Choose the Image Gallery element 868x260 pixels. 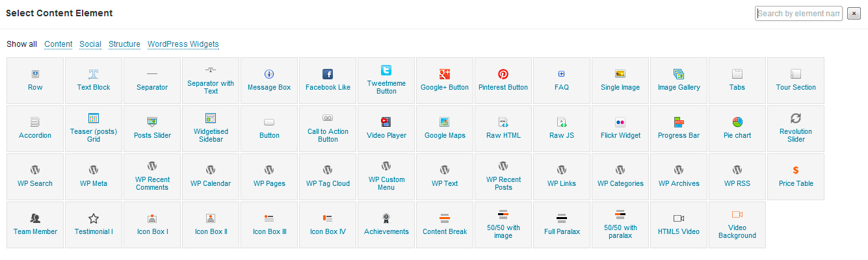click(679, 81)
